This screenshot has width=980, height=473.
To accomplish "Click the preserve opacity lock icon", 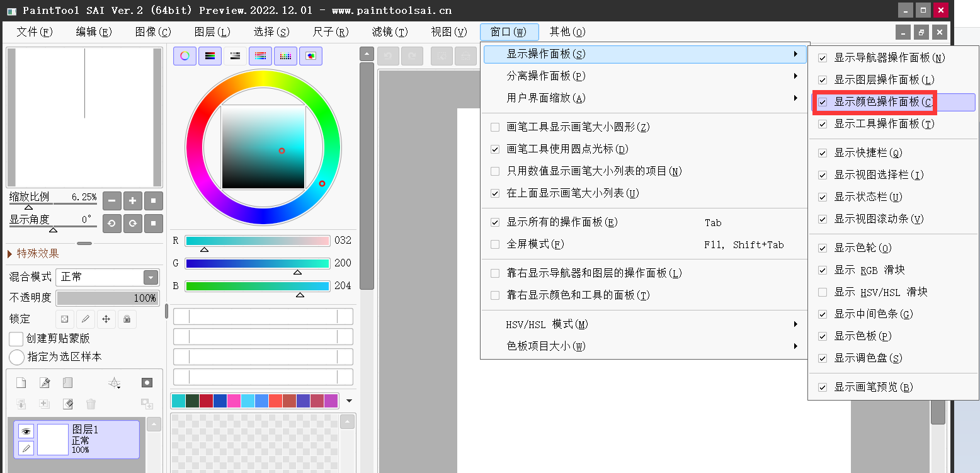I will coord(65,319).
